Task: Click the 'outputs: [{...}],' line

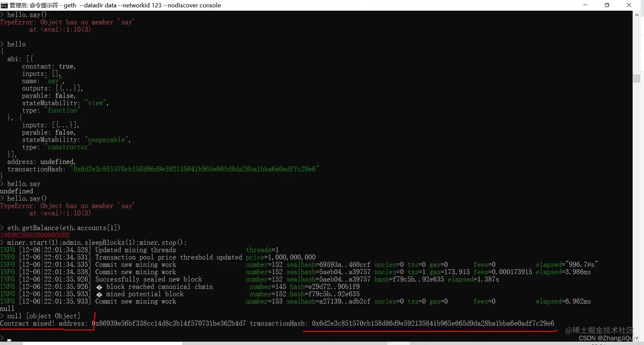Action: click(x=52, y=88)
